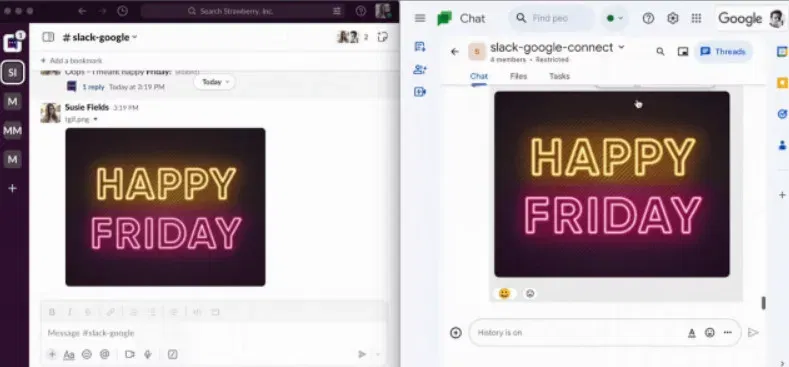Switch to the Files tab
The height and width of the screenshot is (367, 789).
click(x=518, y=77)
